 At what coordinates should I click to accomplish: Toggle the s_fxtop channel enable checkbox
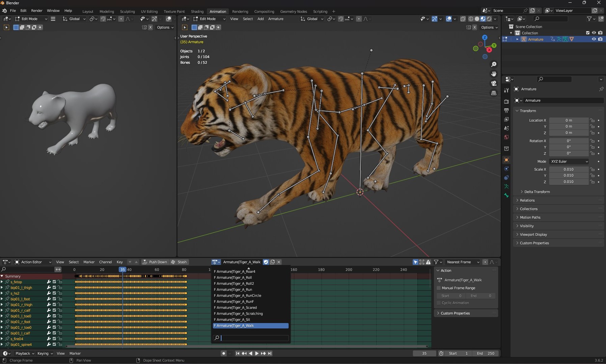(x=54, y=282)
